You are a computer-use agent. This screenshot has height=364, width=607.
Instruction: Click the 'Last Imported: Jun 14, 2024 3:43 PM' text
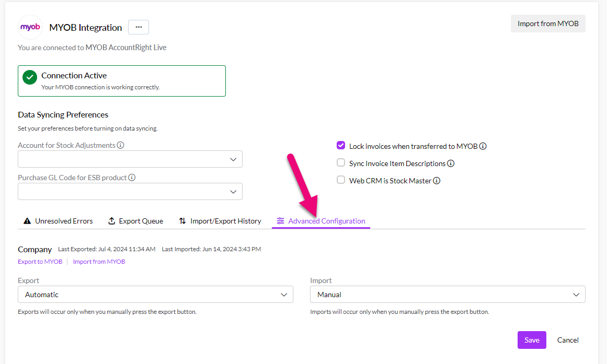(211, 249)
